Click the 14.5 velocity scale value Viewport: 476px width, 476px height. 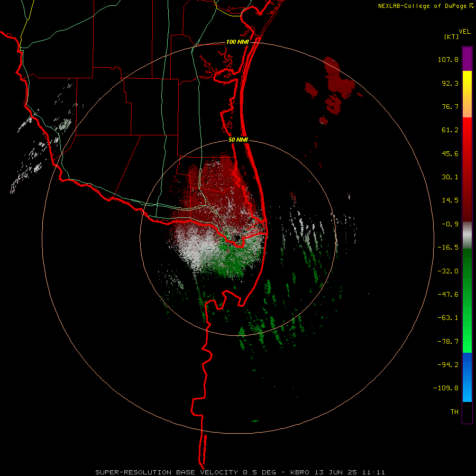pyautogui.click(x=450, y=200)
